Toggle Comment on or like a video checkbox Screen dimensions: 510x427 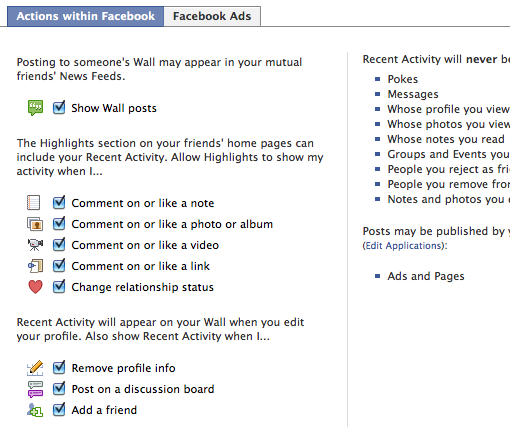pos(59,244)
